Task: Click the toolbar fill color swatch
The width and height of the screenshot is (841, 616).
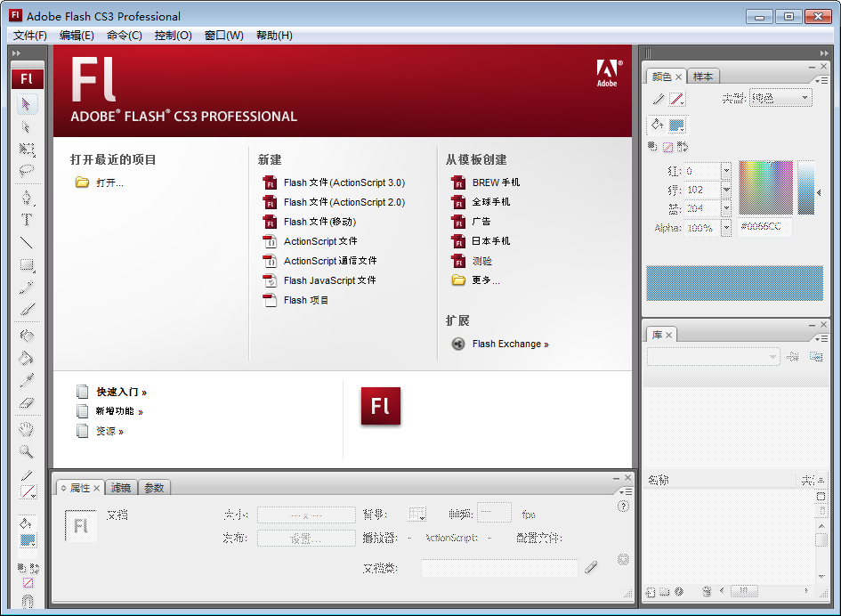Action: (x=28, y=540)
